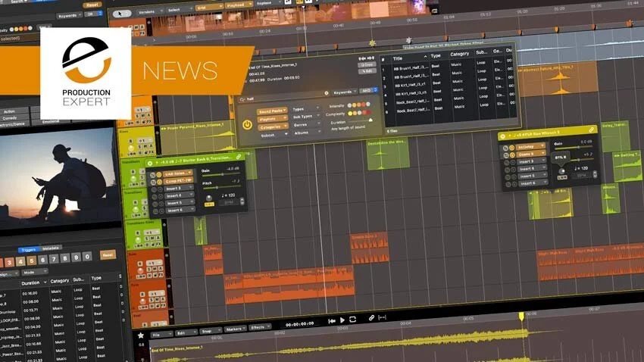Viewport: 644px width, 362px height.
Task: Close the Stutter Back clip inspector
Action: [x=150, y=164]
